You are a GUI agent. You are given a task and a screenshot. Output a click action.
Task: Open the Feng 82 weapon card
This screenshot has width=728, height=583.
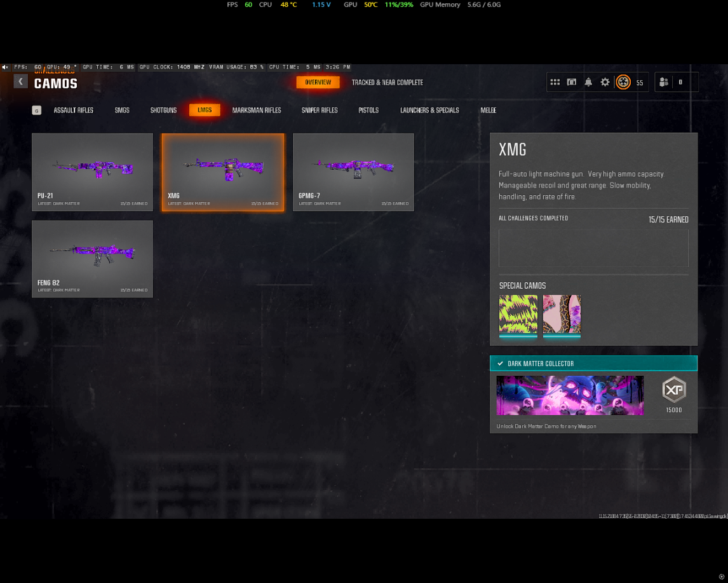[92, 259]
